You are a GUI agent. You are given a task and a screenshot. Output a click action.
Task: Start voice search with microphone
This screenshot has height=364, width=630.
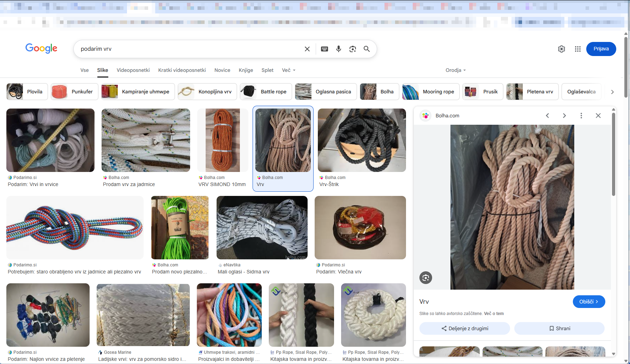(x=339, y=49)
